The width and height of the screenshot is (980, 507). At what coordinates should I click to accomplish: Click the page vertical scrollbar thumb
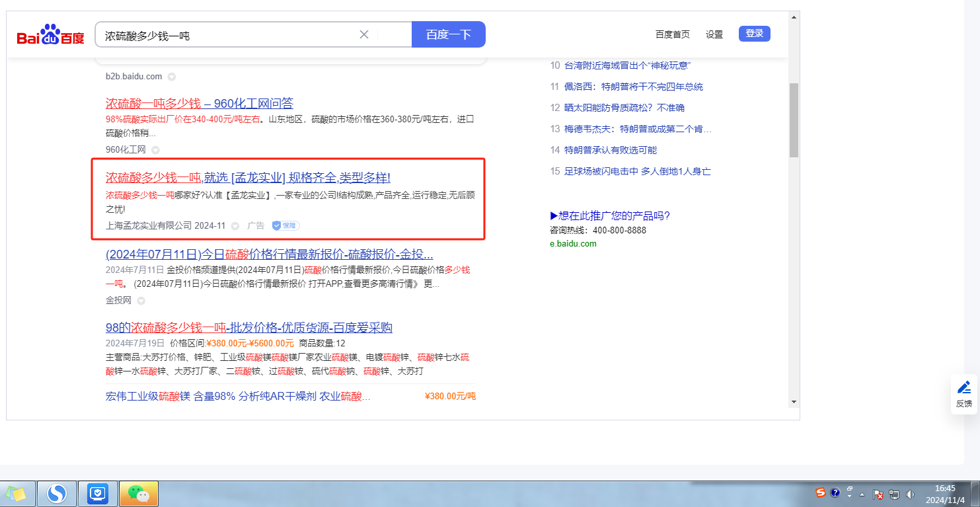pyautogui.click(x=794, y=119)
